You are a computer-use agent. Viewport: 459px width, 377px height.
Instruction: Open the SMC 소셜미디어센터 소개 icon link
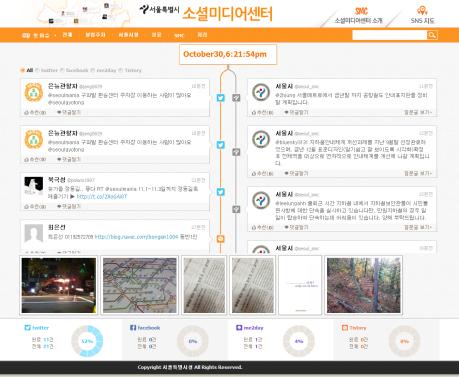point(361,11)
